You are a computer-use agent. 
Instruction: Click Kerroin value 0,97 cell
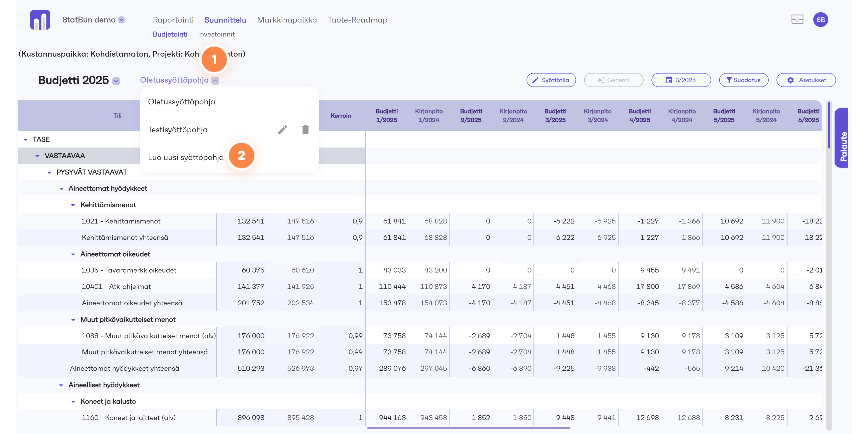[x=356, y=369]
